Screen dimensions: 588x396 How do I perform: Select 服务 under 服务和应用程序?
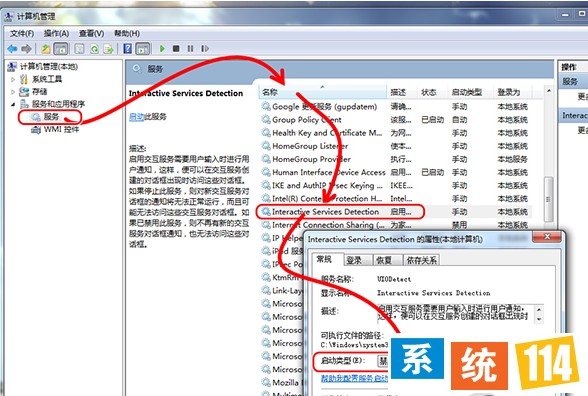(x=51, y=117)
